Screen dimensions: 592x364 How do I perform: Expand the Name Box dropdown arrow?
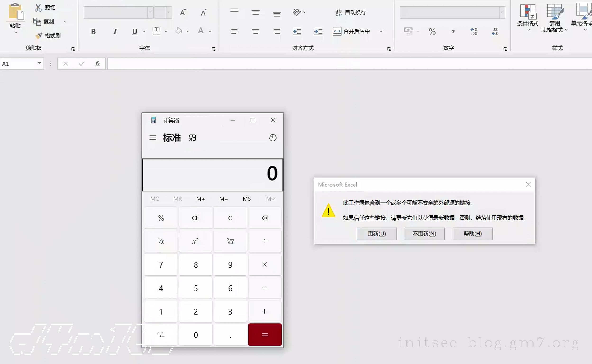pyautogui.click(x=39, y=63)
